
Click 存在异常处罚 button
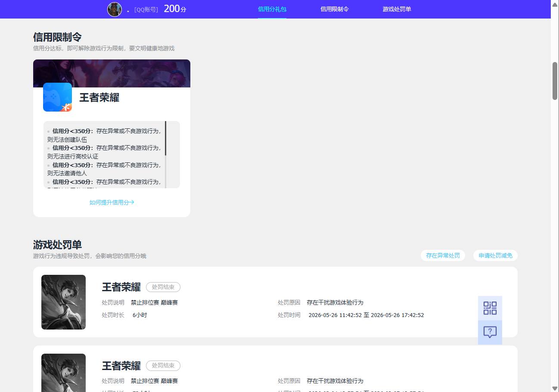point(443,255)
